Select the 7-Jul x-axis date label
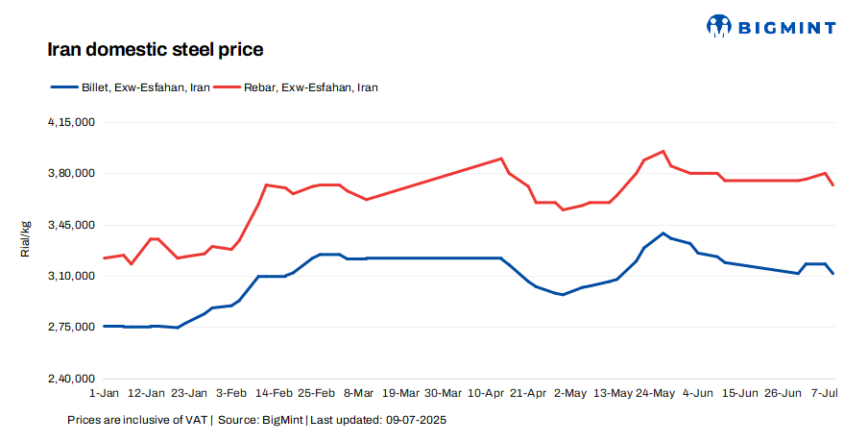Viewport: 868px width, 442px height. 825,393
